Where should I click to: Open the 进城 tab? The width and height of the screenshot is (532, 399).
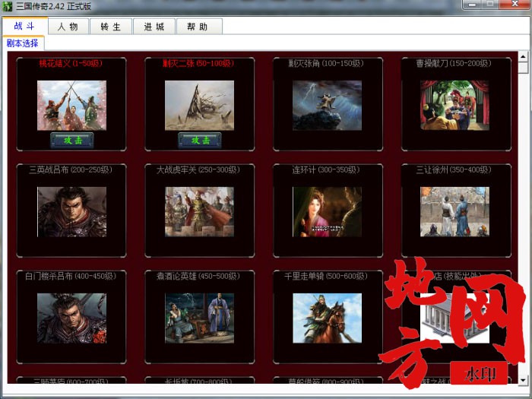[154, 27]
